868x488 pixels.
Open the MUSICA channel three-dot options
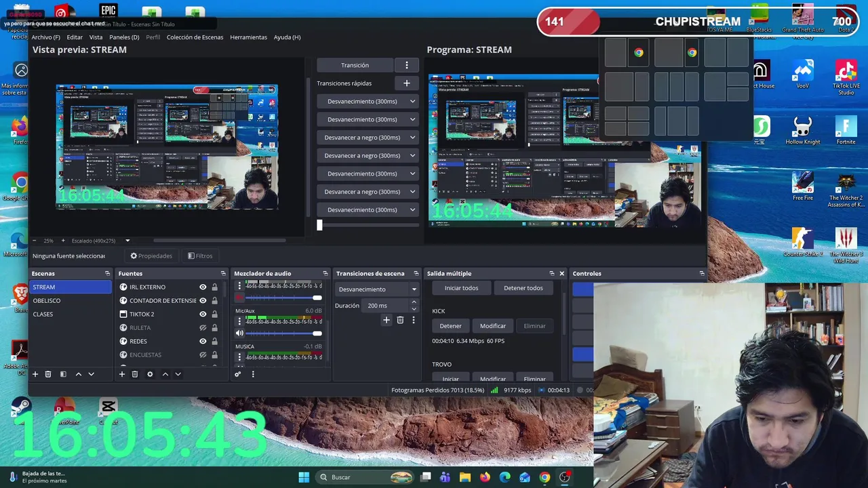[x=239, y=357]
